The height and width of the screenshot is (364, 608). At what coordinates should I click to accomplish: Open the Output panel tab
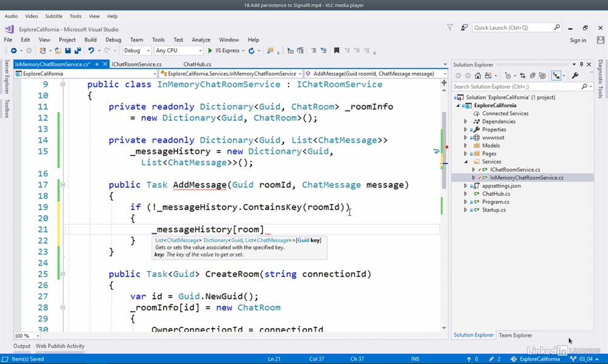(x=22, y=346)
